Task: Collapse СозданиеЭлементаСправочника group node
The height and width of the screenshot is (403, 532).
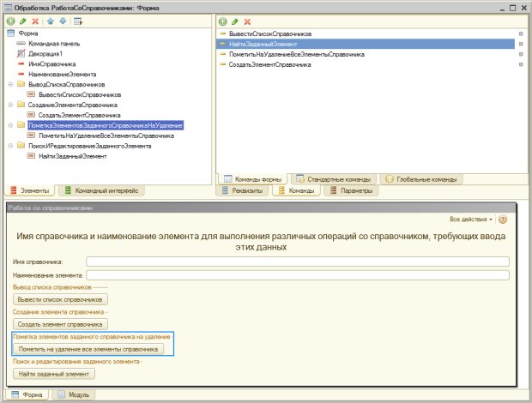Action: coord(9,105)
